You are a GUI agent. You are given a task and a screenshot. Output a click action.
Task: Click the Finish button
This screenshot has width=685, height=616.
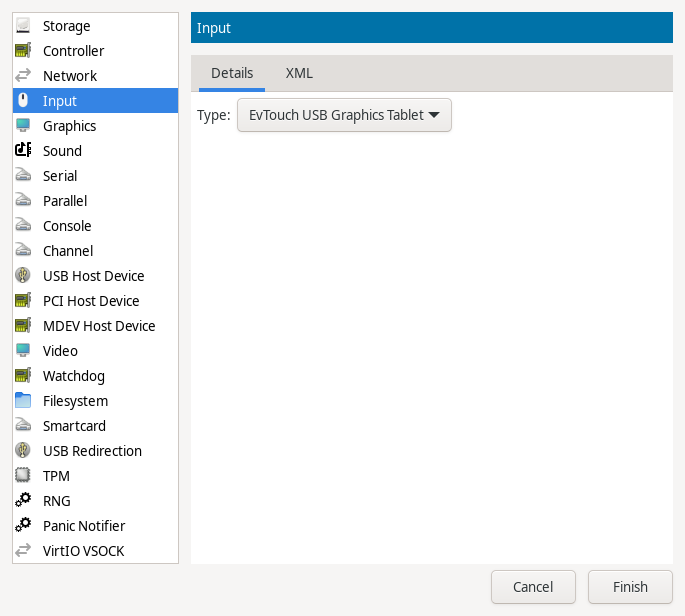pos(630,587)
